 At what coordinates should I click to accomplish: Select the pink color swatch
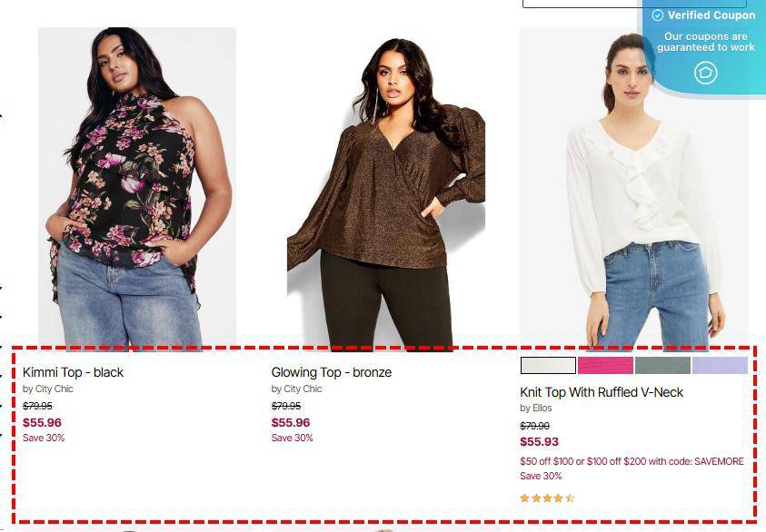[x=605, y=365]
